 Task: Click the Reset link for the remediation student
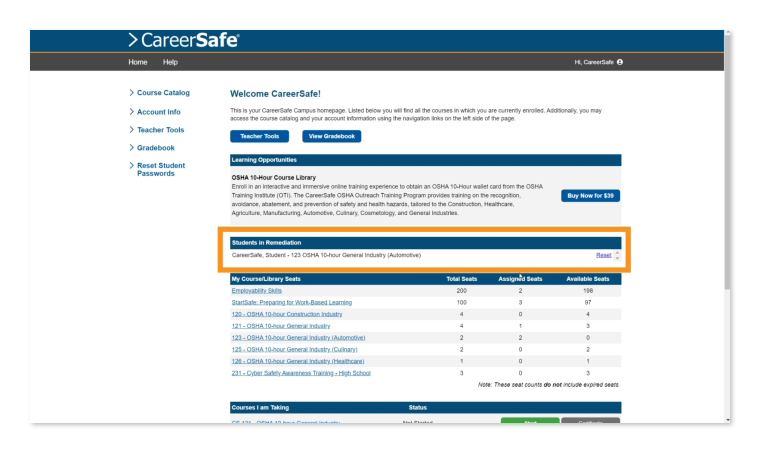coord(603,255)
